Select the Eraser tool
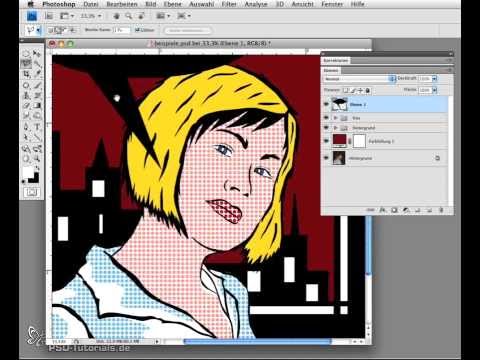Viewport: 480px width, 360px height. click(26, 106)
